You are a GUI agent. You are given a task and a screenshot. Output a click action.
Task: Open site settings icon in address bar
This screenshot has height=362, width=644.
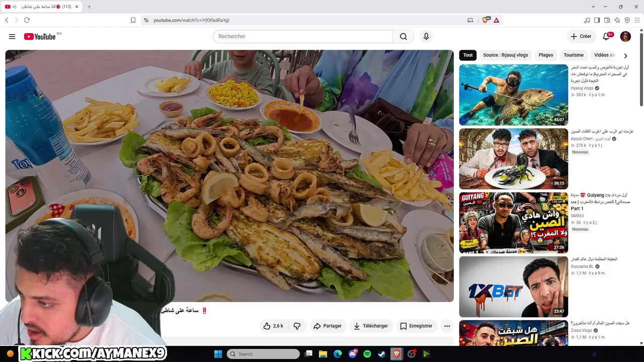pos(146,20)
